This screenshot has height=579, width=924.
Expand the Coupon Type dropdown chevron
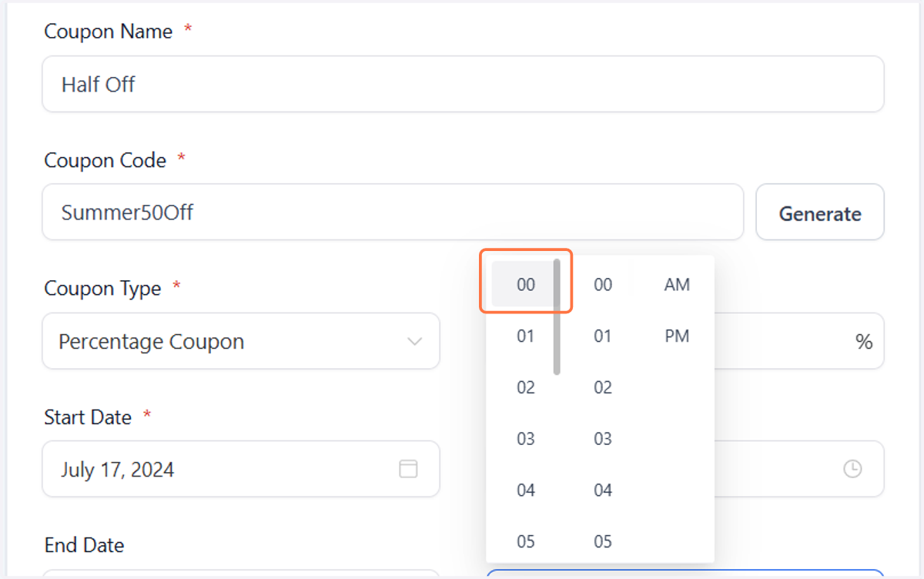click(415, 342)
